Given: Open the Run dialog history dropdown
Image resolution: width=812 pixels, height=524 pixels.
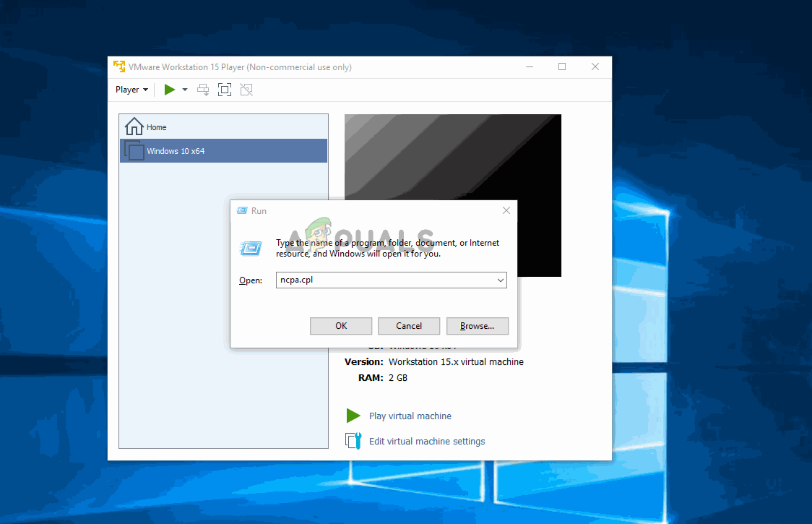Looking at the screenshot, I should pos(499,280).
